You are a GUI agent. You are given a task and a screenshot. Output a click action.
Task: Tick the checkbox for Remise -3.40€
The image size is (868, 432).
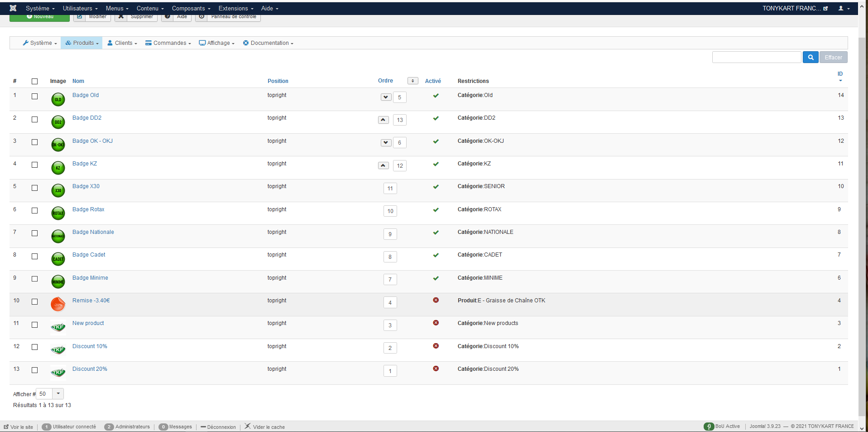(34, 301)
